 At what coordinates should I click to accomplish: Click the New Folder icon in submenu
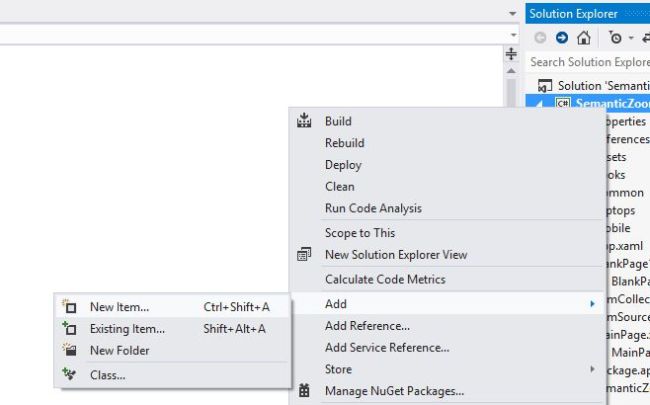click(70, 350)
